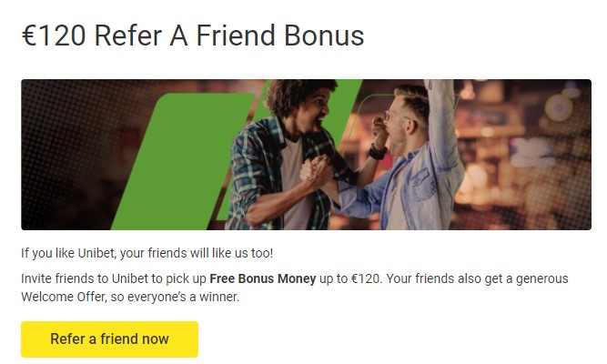Viewport: 607px width, 364px height.
Task: Click the wristwatch on the man's wrist
Action: pos(377,152)
